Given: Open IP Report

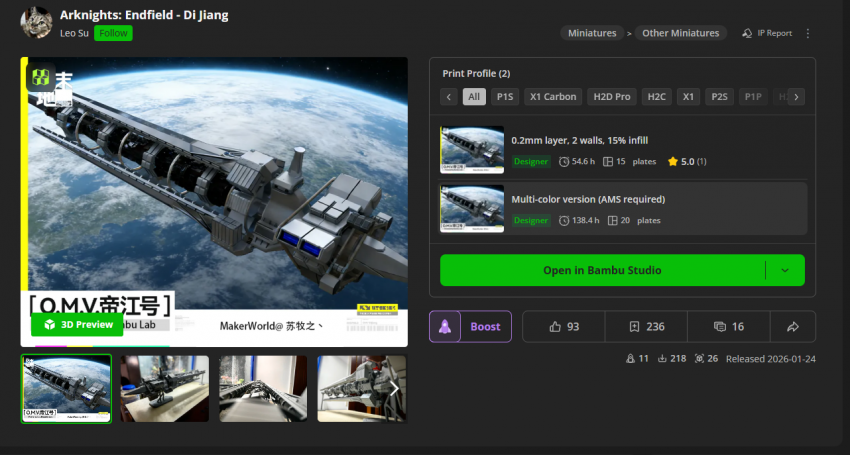Looking at the screenshot, I should point(767,33).
